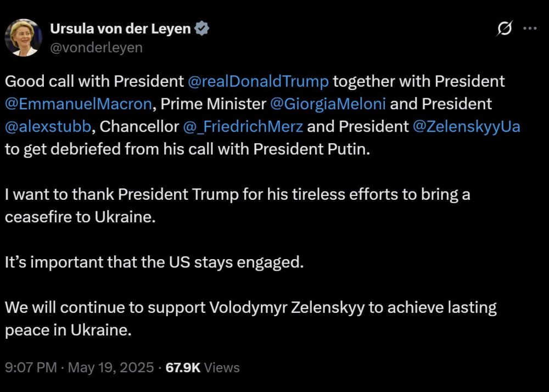The image size is (549, 392).
Task: Click the "US stays engaged" sentence
Action: [154, 262]
